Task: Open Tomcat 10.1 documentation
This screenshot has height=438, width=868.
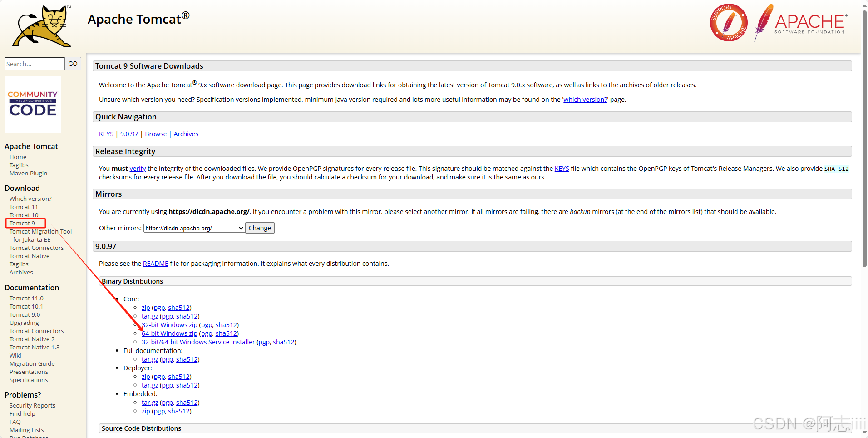Action: (x=26, y=307)
